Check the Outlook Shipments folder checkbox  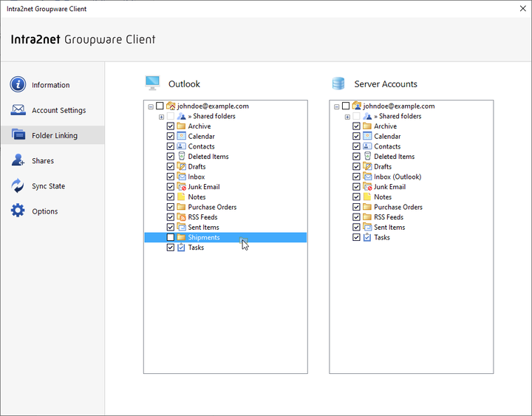tap(171, 237)
